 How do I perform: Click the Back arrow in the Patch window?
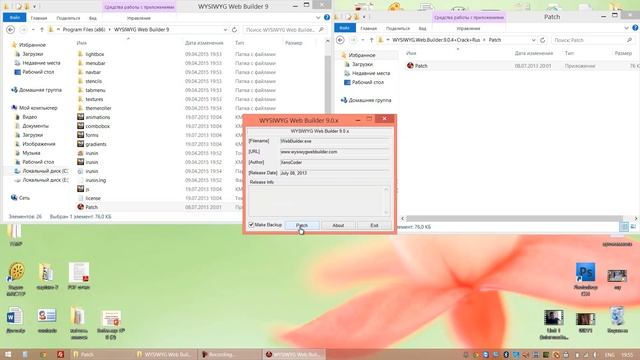click(x=340, y=40)
